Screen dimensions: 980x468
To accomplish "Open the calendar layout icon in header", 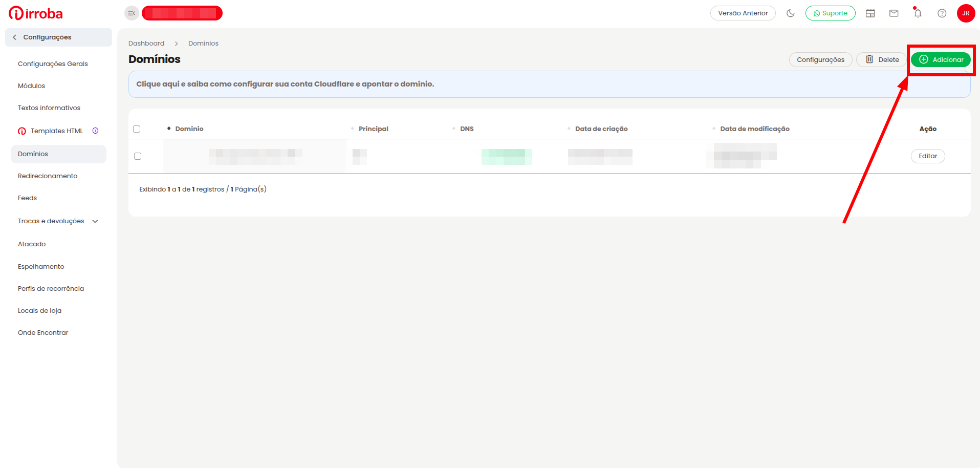I will click(x=870, y=13).
